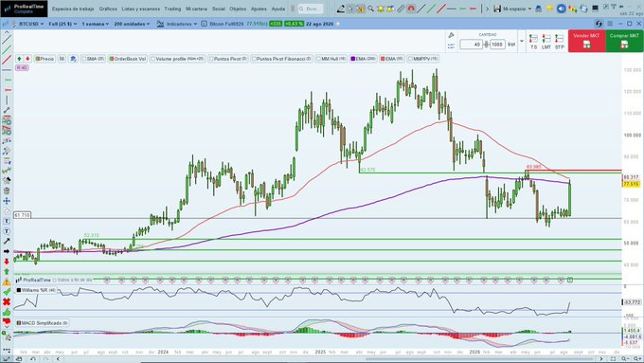Click the Ayuda menu
The width and height of the screenshot is (644, 363).
[278, 9]
